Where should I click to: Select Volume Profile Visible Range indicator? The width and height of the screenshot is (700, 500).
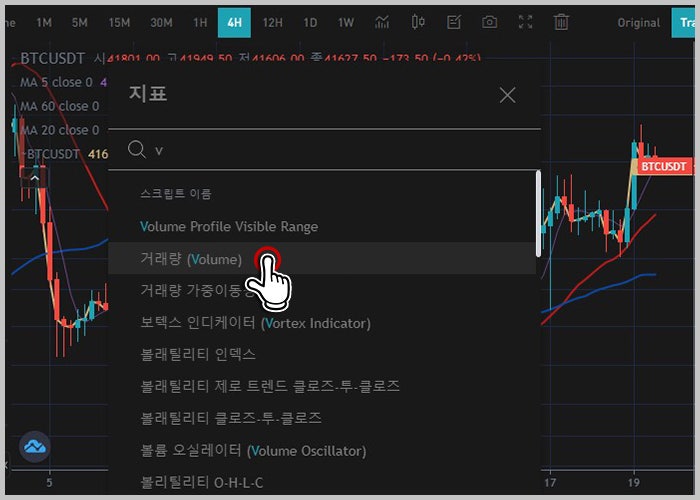pyautogui.click(x=229, y=226)
